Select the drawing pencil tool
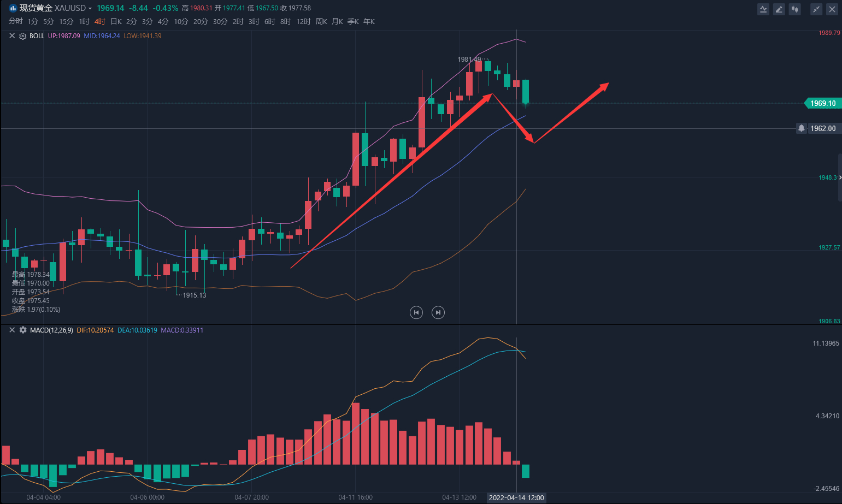Image resolution: width=842 pixels, height=504 pixels. point(779,9)
